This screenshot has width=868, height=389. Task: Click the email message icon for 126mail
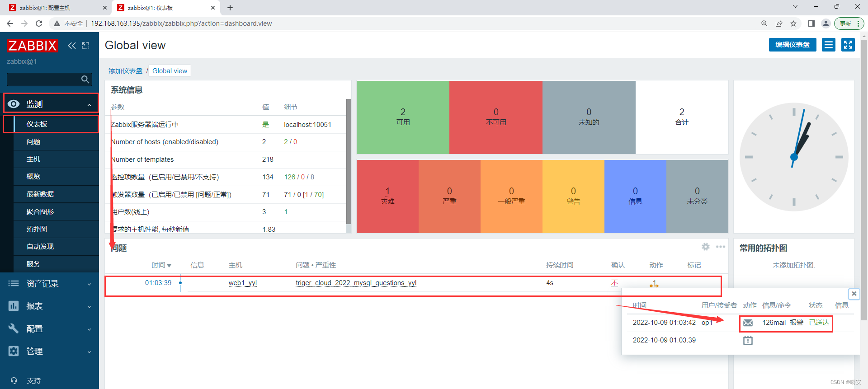(748, 323)
